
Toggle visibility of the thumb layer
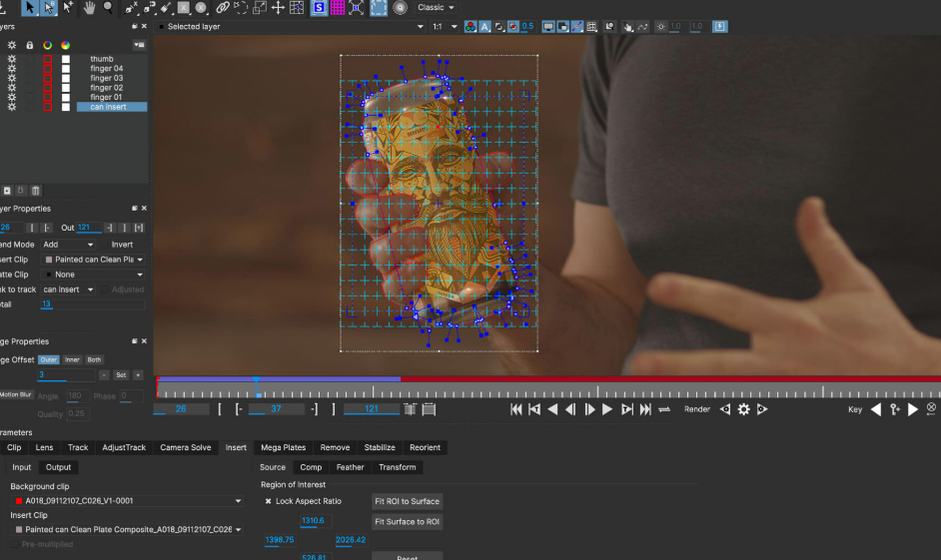point(12,59)
